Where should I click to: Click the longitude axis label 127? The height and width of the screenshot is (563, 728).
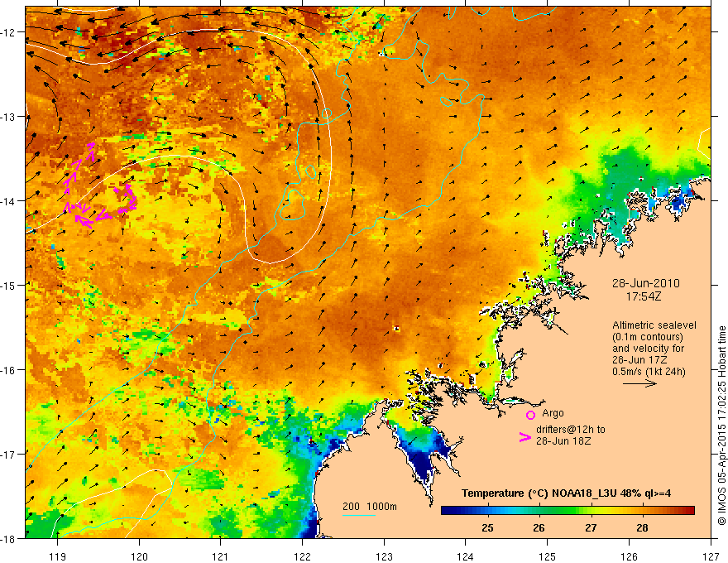[711, 556]
